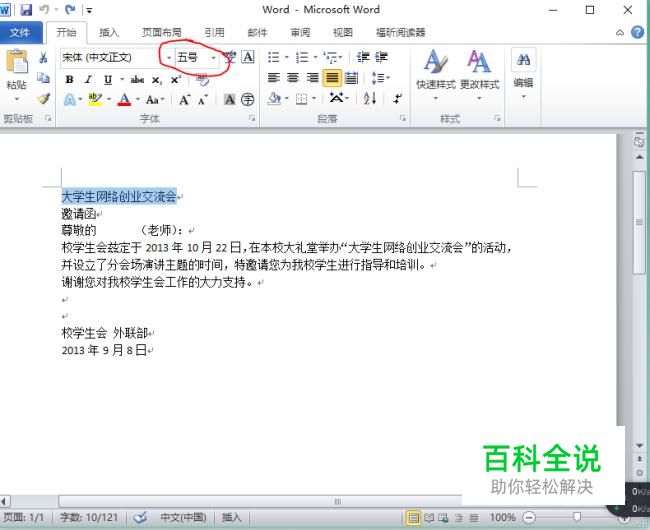The image size is (650, 530).
Task: Switch to the 审阅 Review tab
Action: click(300, 32)
